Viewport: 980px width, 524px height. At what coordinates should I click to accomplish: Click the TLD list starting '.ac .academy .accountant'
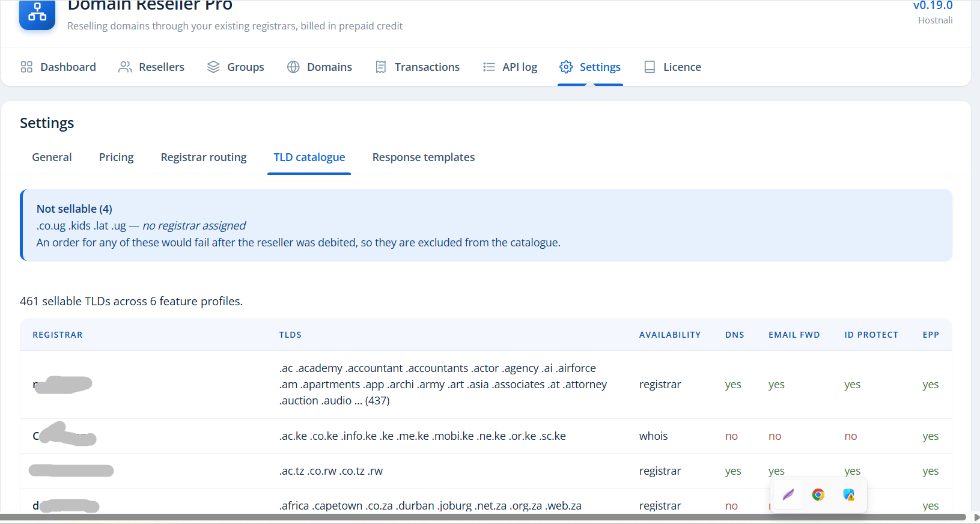tap(443, 385)
